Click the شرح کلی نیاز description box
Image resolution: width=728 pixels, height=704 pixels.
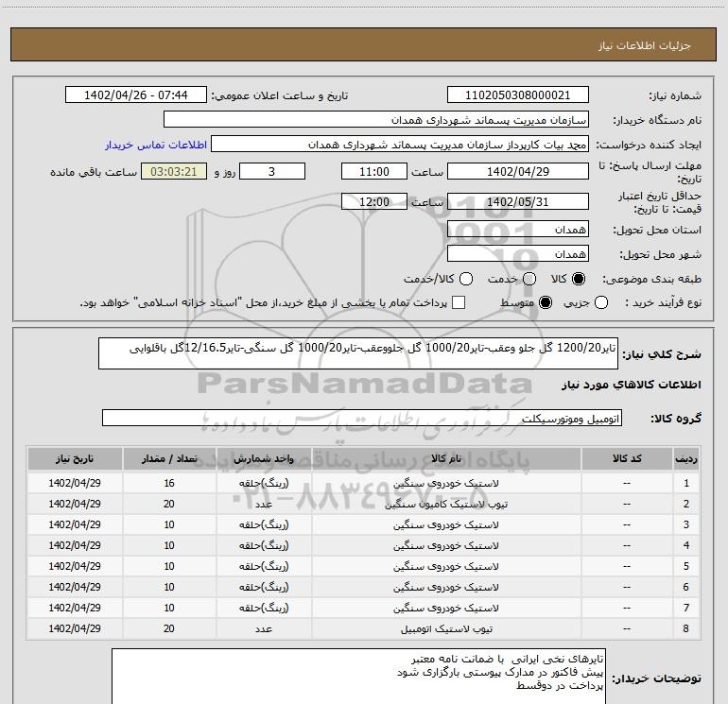point(358,353)
